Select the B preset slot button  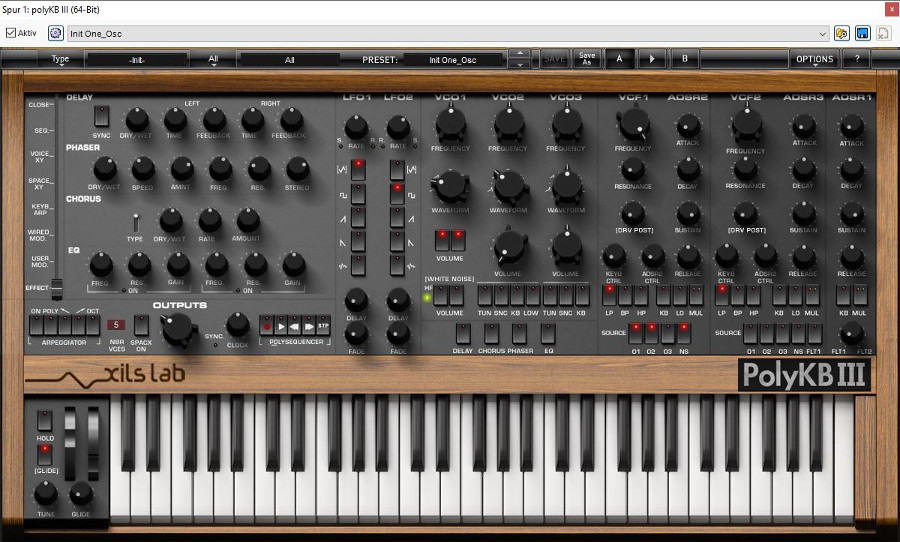point(684,59)
